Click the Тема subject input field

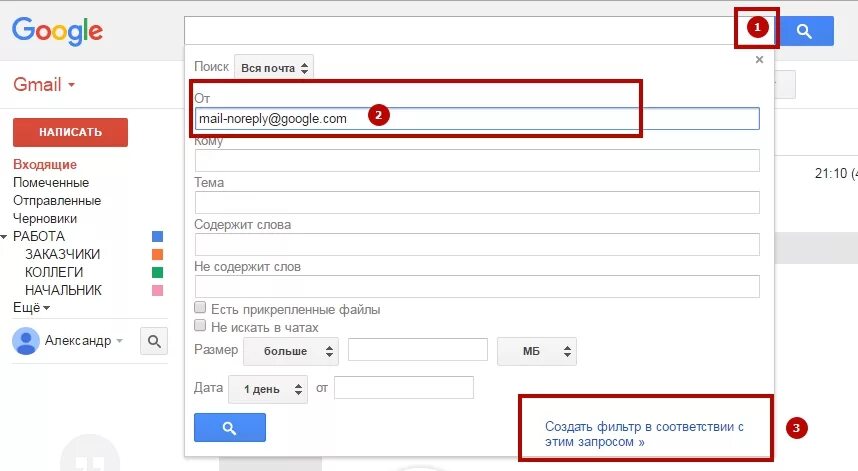(x=477, y=202)
